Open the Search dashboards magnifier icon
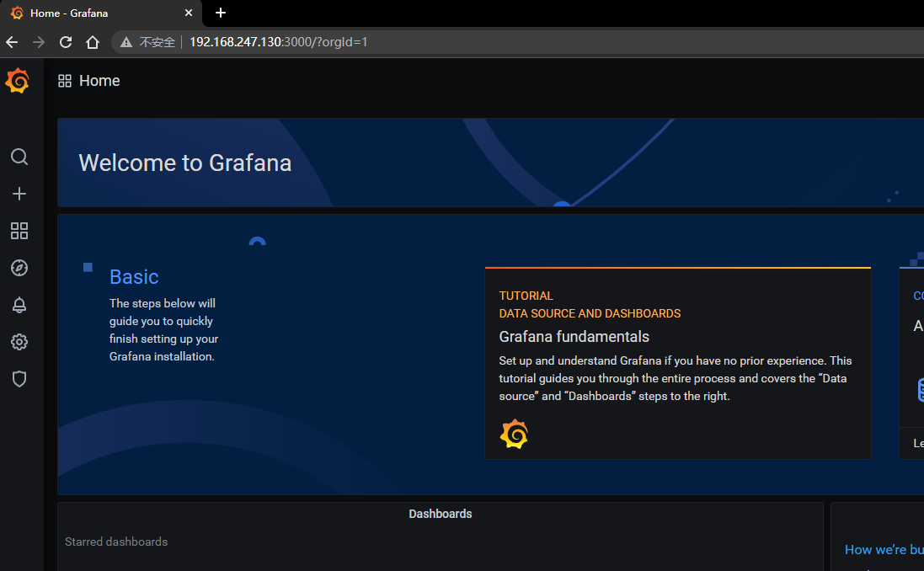Image resolution: width=924 pixels, height=571 pixels. point(19,157)
